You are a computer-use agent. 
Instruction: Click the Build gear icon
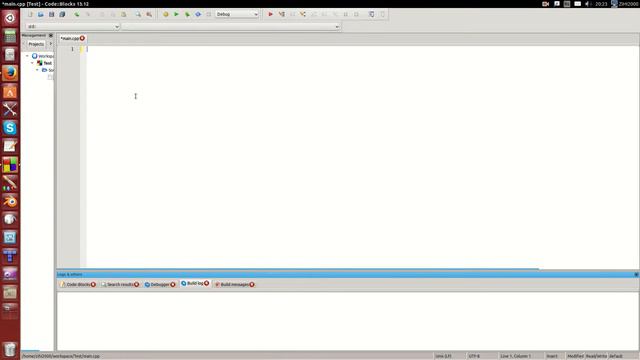pyautogui.click(x=166, y=14)
